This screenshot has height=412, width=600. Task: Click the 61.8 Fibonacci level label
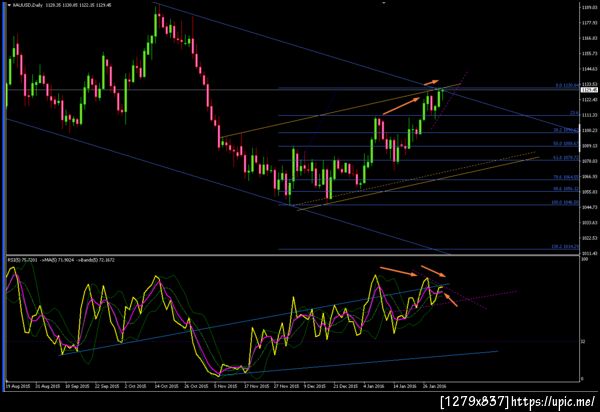coord(566,158)
